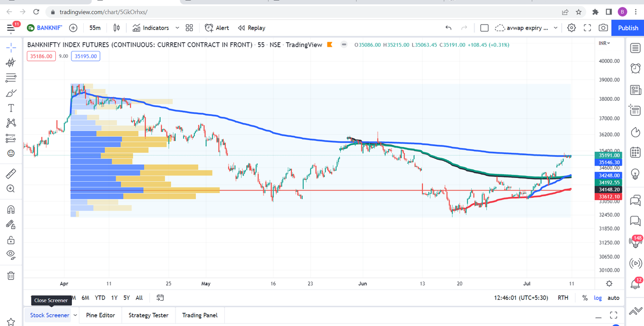Open the prediction and measurement tools
The image size is (644, 326).
point(11,138)
